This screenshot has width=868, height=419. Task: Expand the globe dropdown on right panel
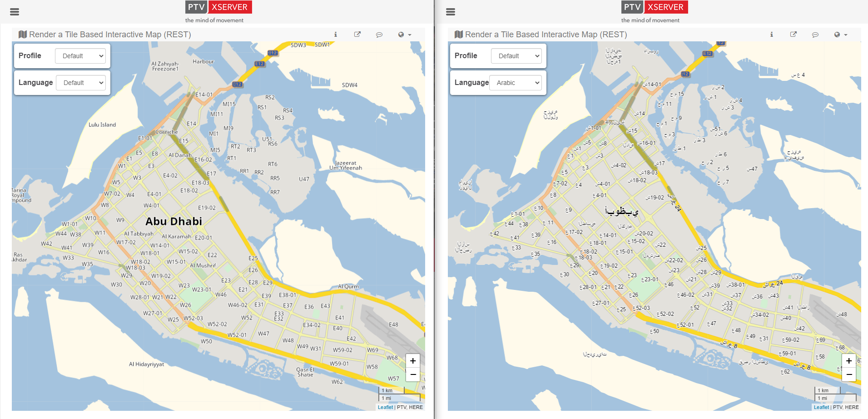tap(840, 35)
